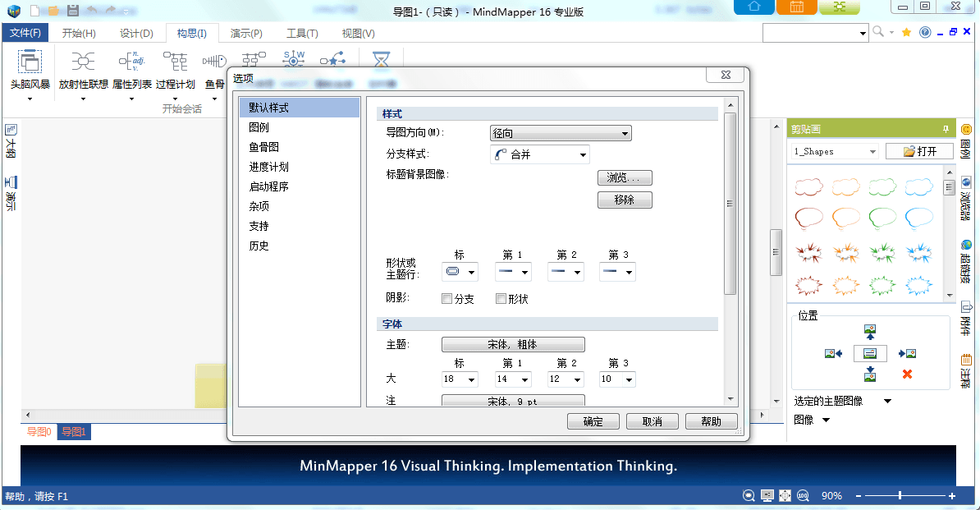Click the Brainstorm (头脑风暴) ribbon icon
Image resolution: width=980 pixels, height=510 pixels.
coord(30,62)
